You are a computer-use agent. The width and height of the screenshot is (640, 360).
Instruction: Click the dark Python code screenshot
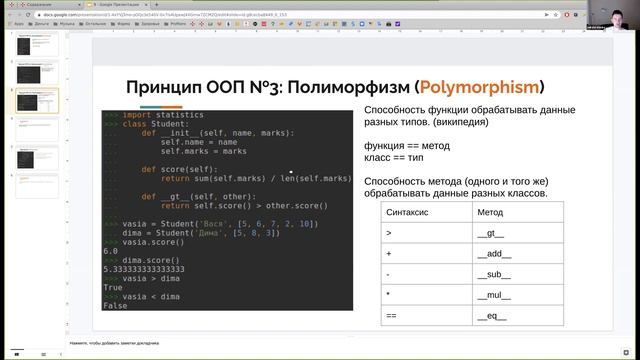[x=227, y=210]
